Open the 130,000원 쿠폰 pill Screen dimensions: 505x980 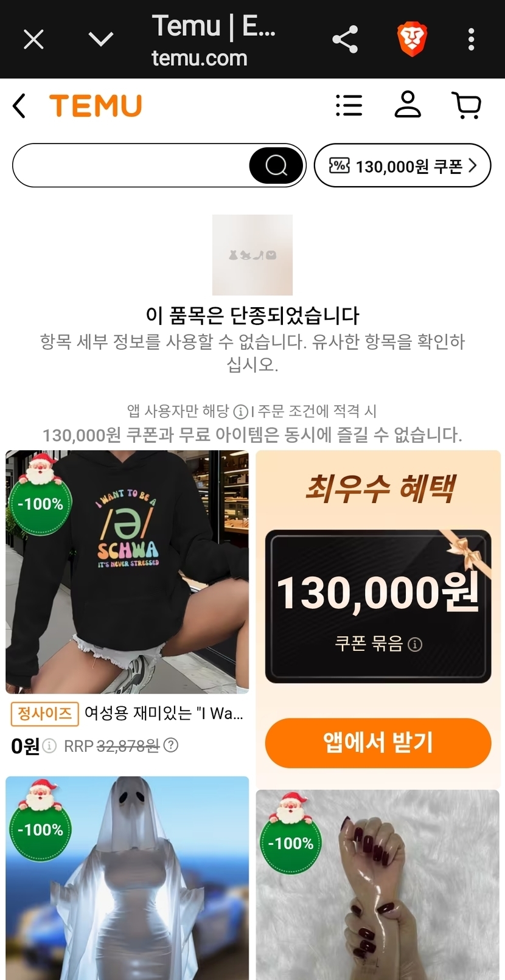coord(402,165)
